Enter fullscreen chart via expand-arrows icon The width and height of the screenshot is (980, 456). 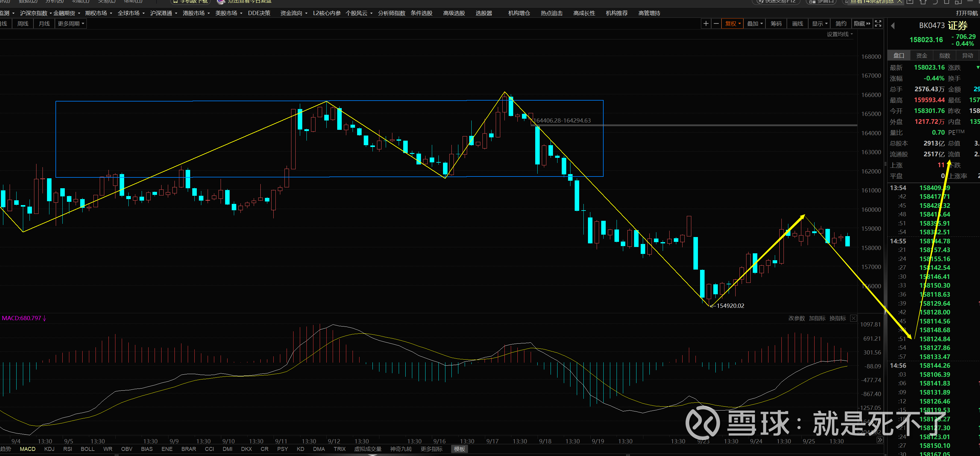coord(878,23)
